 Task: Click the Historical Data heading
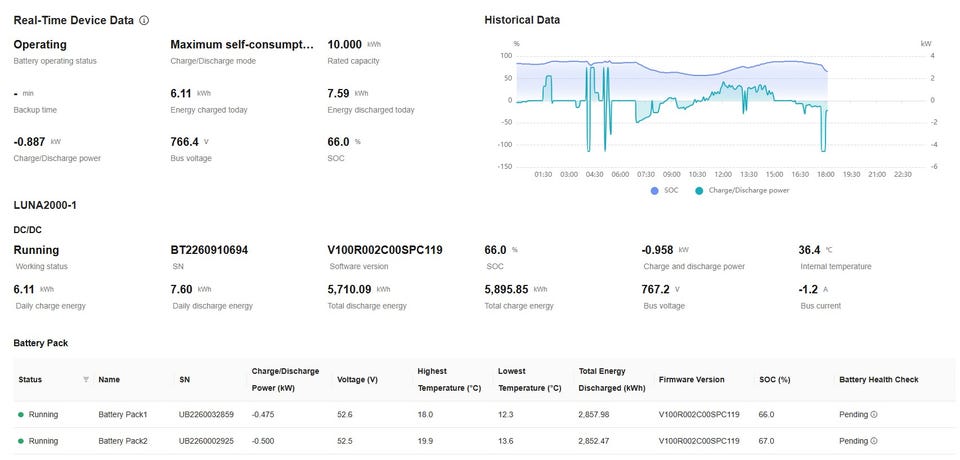pyautogui.click(x=522, y=20)
